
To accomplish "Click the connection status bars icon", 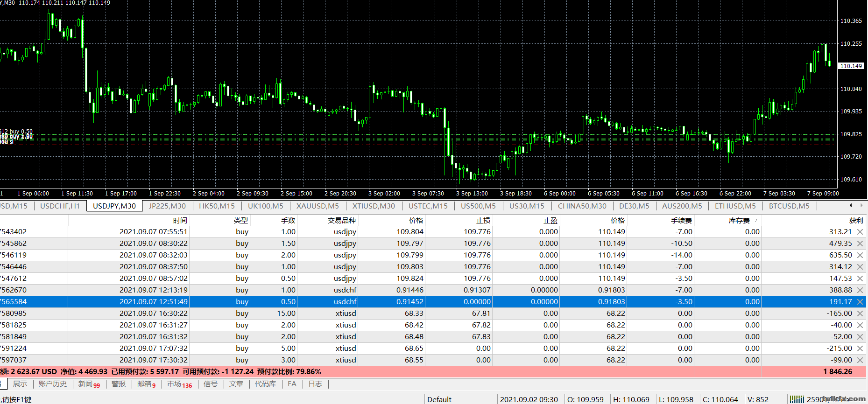I will (797, 399).
